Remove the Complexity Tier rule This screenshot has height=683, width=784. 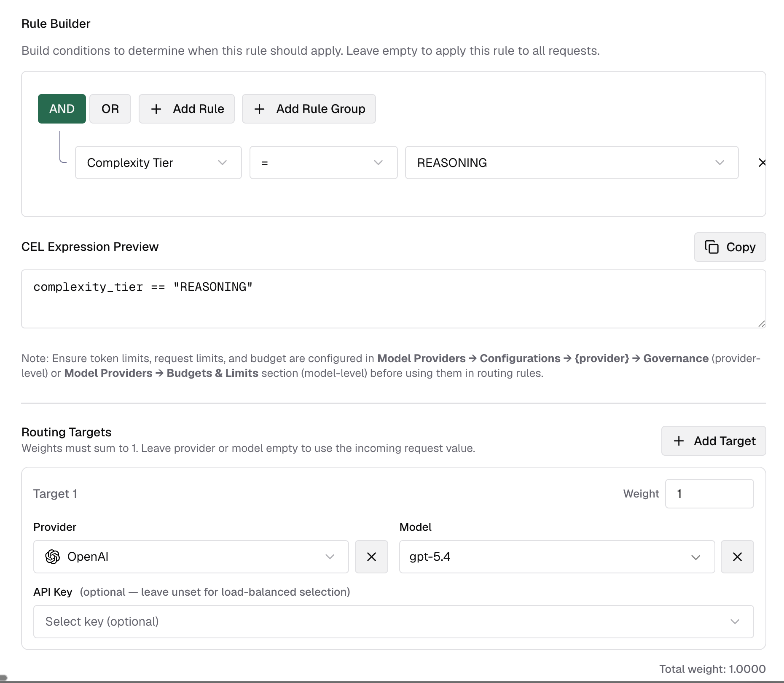pos(762,163)
